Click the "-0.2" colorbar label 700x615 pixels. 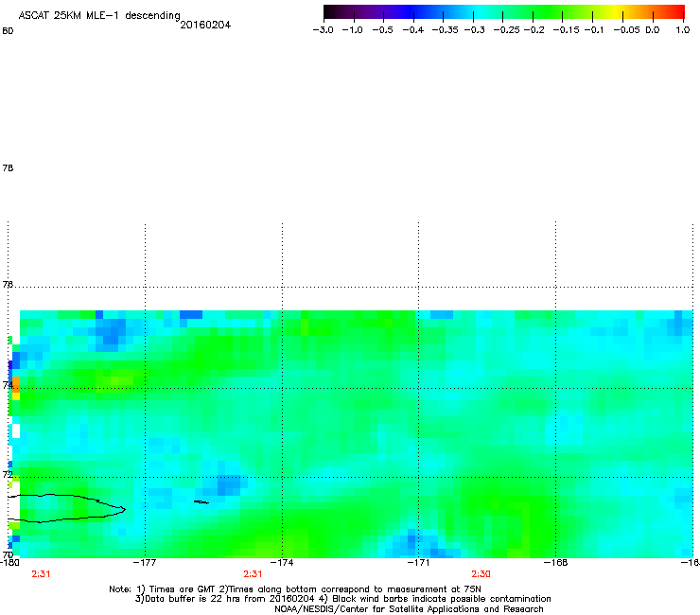pos(534,30)
